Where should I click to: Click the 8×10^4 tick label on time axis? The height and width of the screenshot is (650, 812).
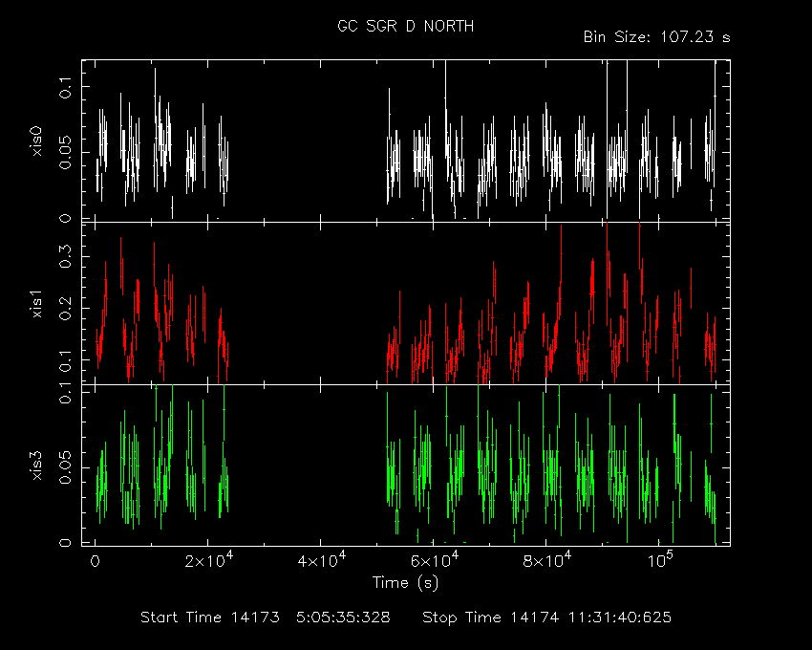pos(546,561)
